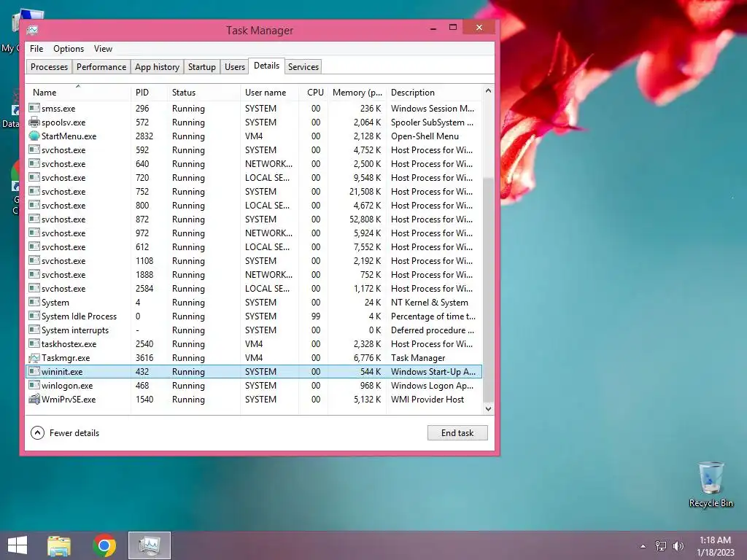Collapse Task Manager with Fewer details
Viewport: 747px width, 560px height.
[65, 432]
